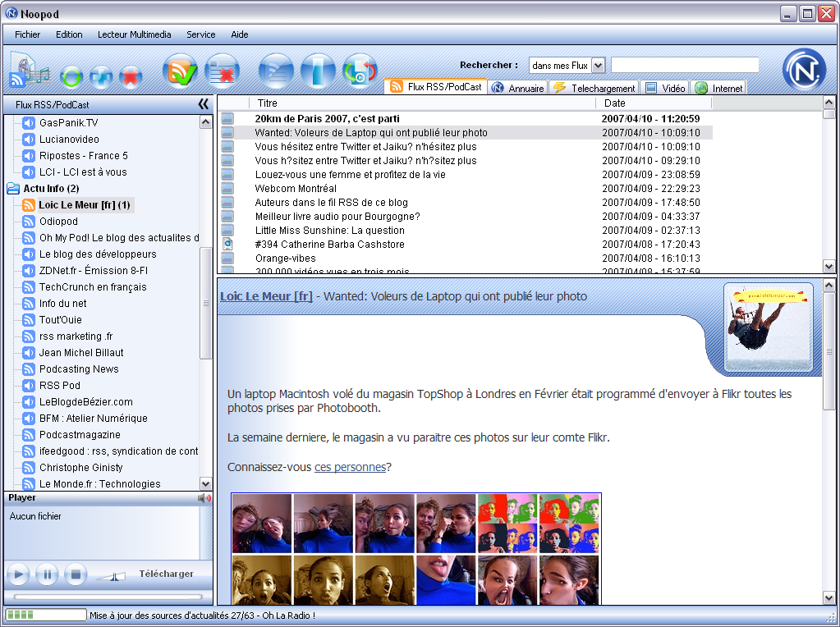Click the audio icon beside LeBlogdeBézier.com
Viewport: 840px width, 627px height.
coord(29,402)
